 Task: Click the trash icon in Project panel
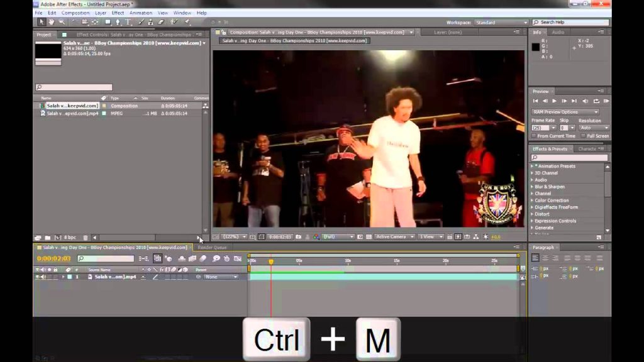coord(86,238)
